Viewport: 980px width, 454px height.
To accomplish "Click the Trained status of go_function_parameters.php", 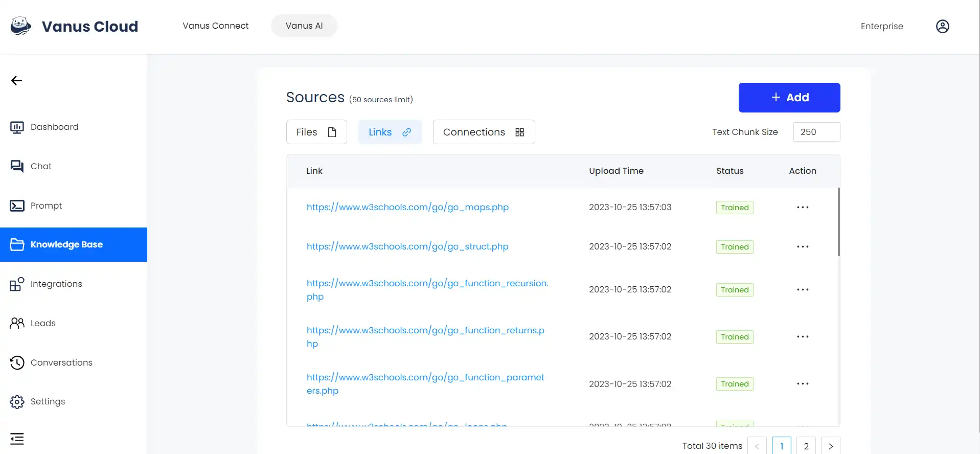I will 735,384.
